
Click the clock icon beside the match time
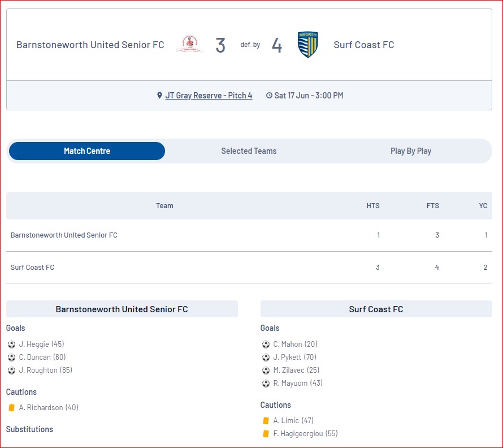point(269,96)
